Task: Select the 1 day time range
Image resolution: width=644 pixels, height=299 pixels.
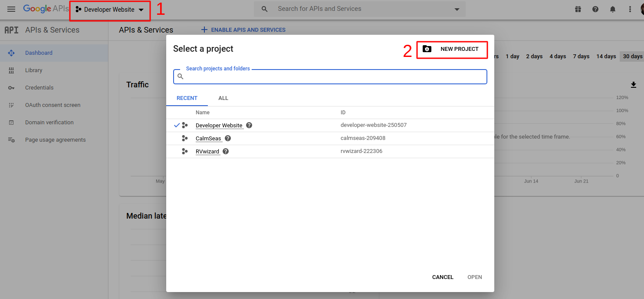Action: pos(513,56)
